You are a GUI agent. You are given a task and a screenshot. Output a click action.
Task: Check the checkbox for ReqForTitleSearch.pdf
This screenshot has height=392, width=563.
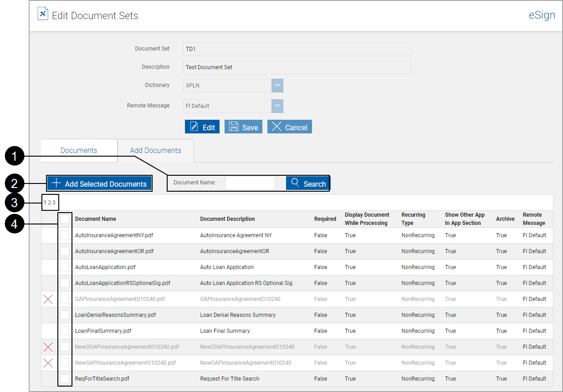pos(65,378)
